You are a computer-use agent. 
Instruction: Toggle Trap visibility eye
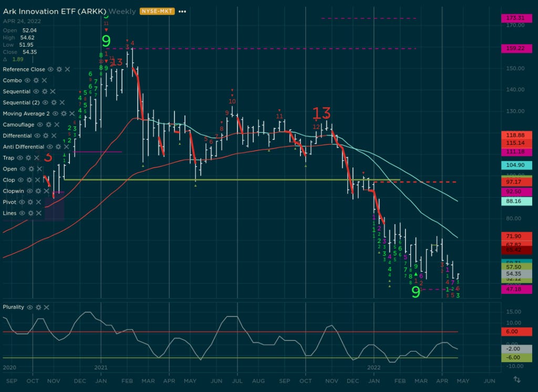pyautogui.click(x=20, y=158)
